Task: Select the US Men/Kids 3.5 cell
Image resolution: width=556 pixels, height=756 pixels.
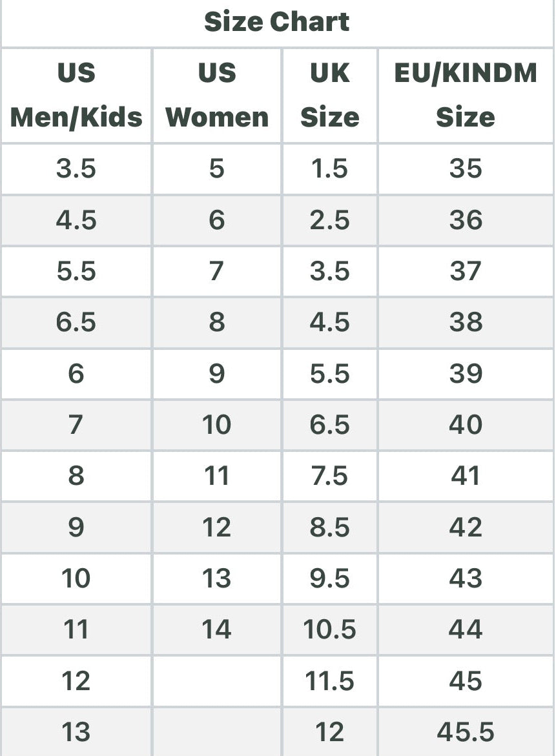Action: pos(76,169)
